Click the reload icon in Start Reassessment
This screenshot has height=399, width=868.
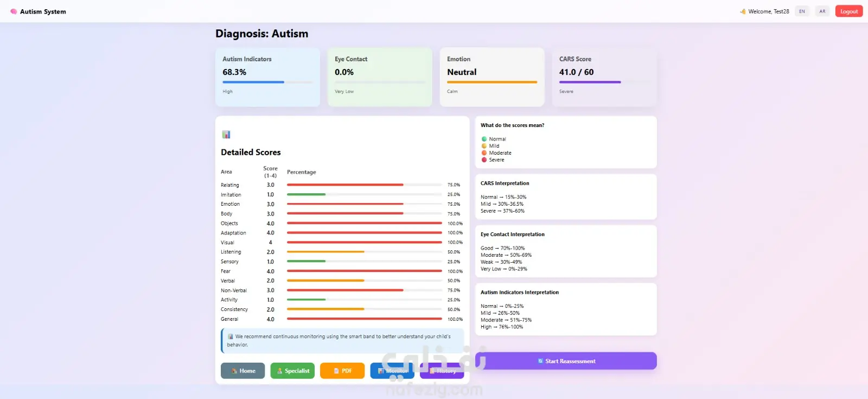tap(540, 361)
